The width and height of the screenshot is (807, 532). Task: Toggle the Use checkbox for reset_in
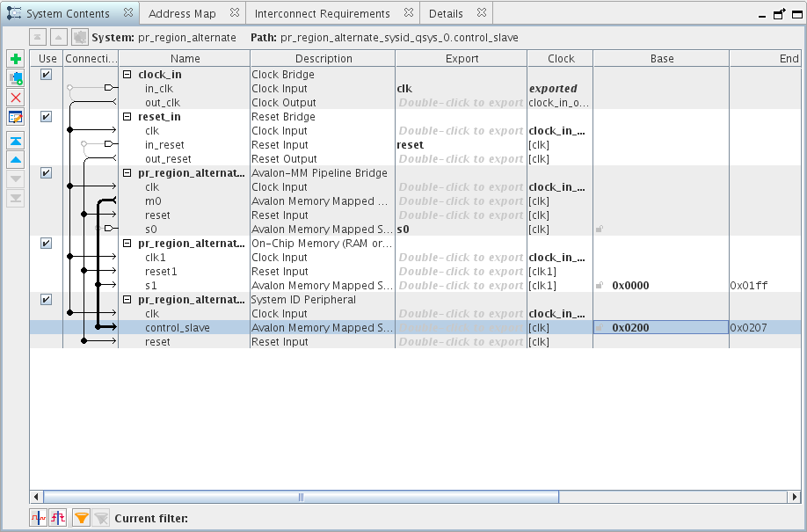[x=46, y=117]
